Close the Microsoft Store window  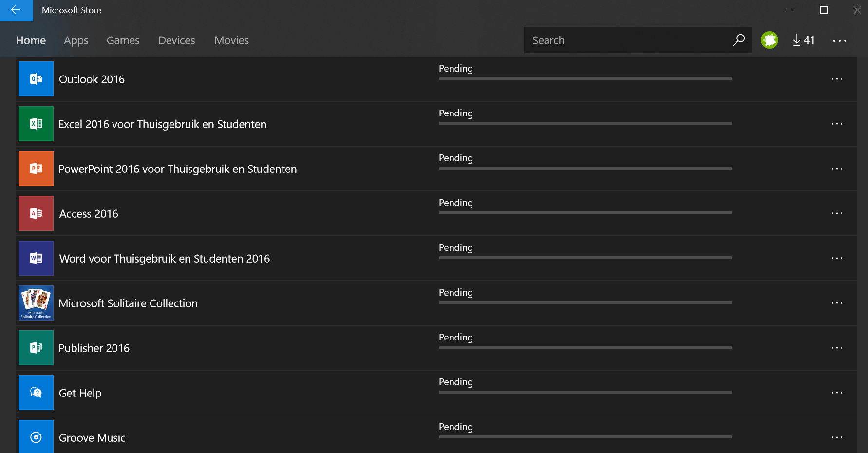click(857, 10)
